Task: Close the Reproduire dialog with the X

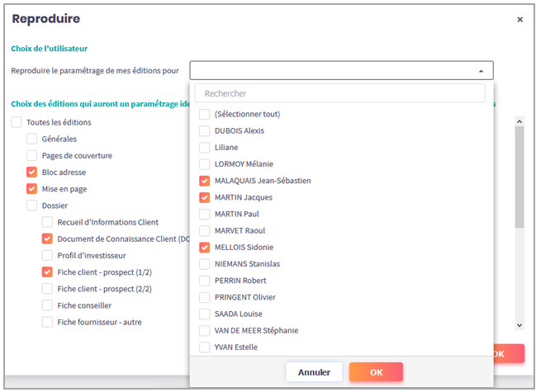Action: pos(519,20)
